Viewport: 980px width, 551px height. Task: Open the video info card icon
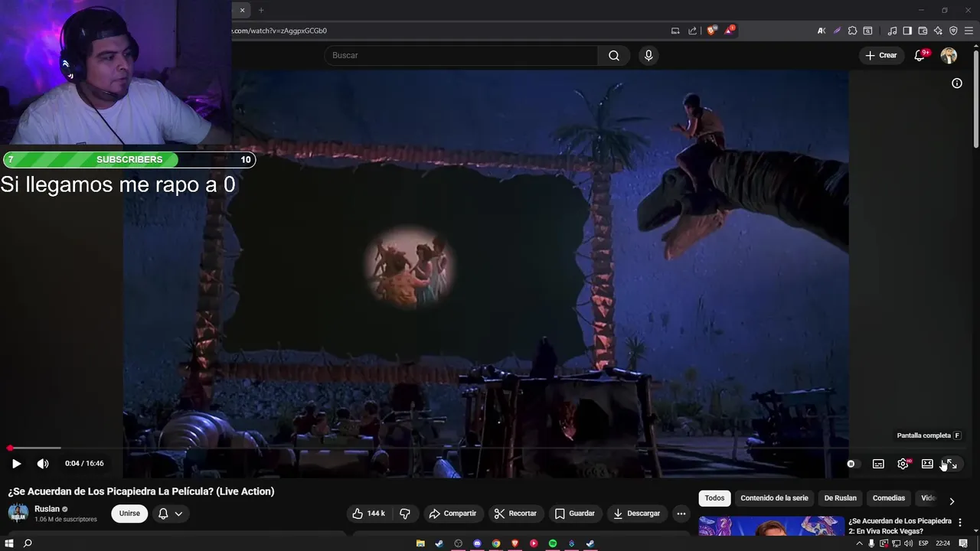957,83
